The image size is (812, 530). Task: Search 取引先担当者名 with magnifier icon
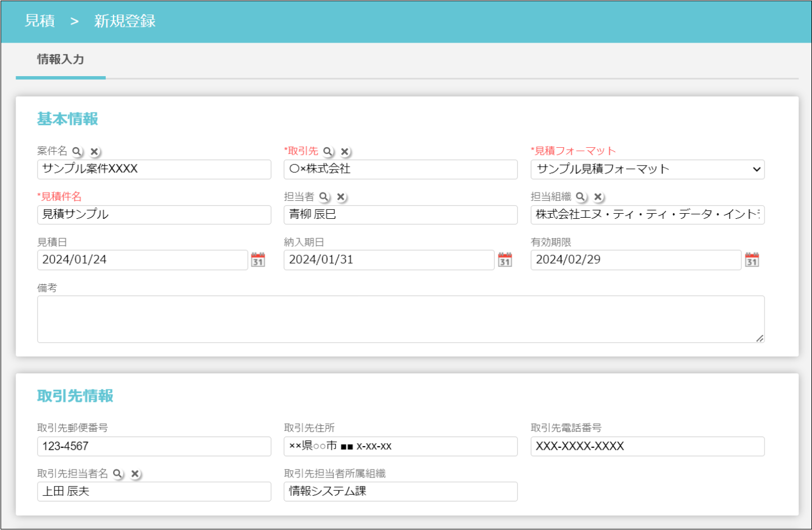coord(118,474)
